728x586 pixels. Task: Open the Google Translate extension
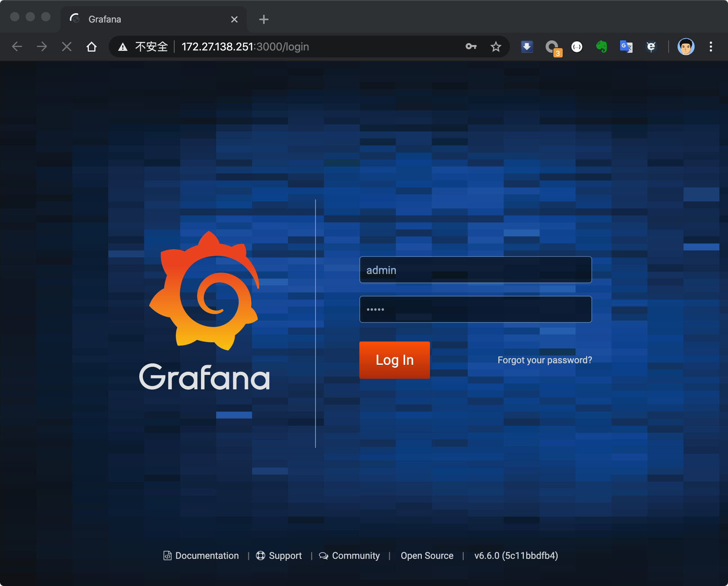point(626,47)
